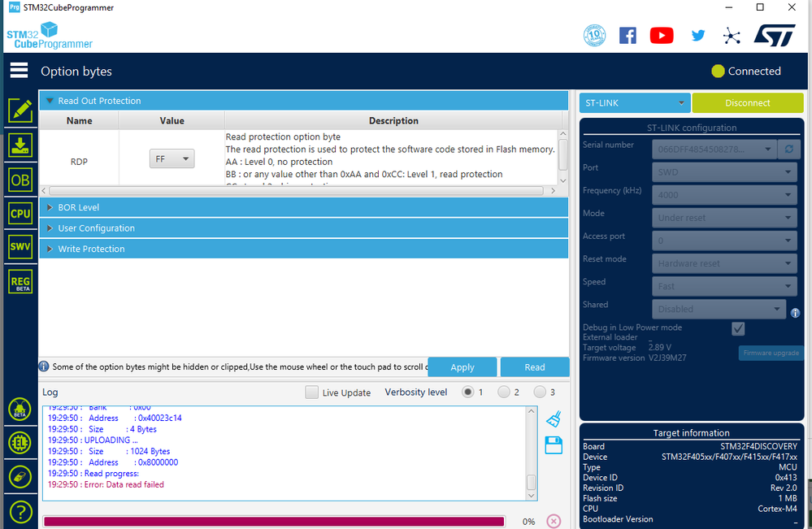Open the ST 10 years anniversary badge
Image resolution: width=812 pixels, height=529 pixels.
[594, 35]
